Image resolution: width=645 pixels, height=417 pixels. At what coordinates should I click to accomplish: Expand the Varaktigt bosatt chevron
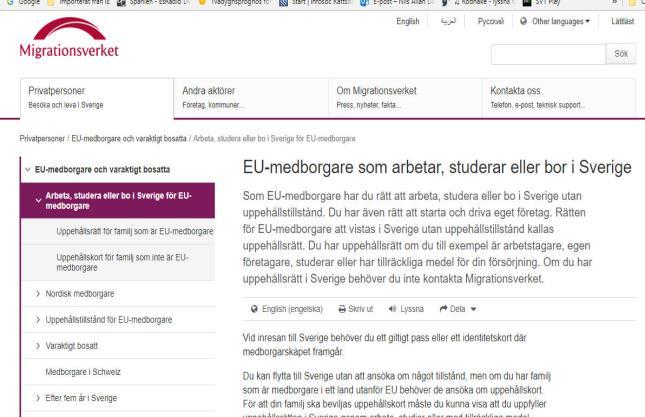tap(38, 346)
